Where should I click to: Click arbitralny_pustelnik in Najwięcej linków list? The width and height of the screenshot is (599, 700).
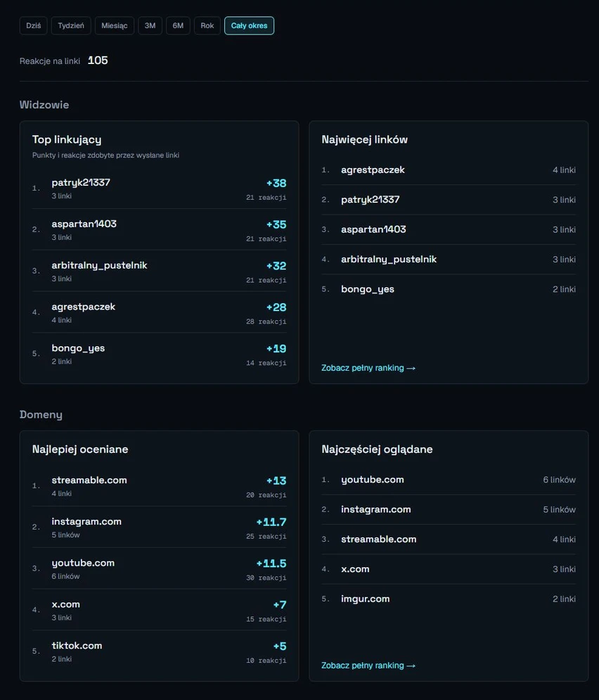tap(389, 260)
